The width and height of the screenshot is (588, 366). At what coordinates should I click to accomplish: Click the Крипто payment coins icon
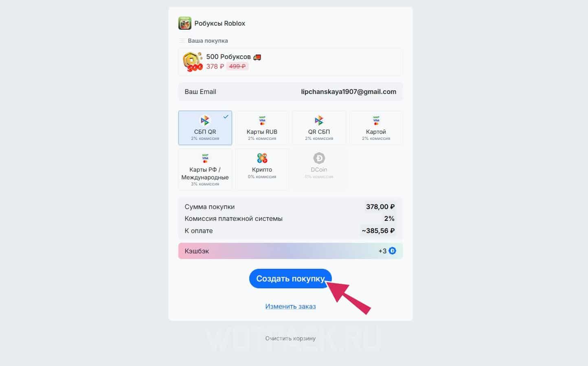tap(262, 158)
